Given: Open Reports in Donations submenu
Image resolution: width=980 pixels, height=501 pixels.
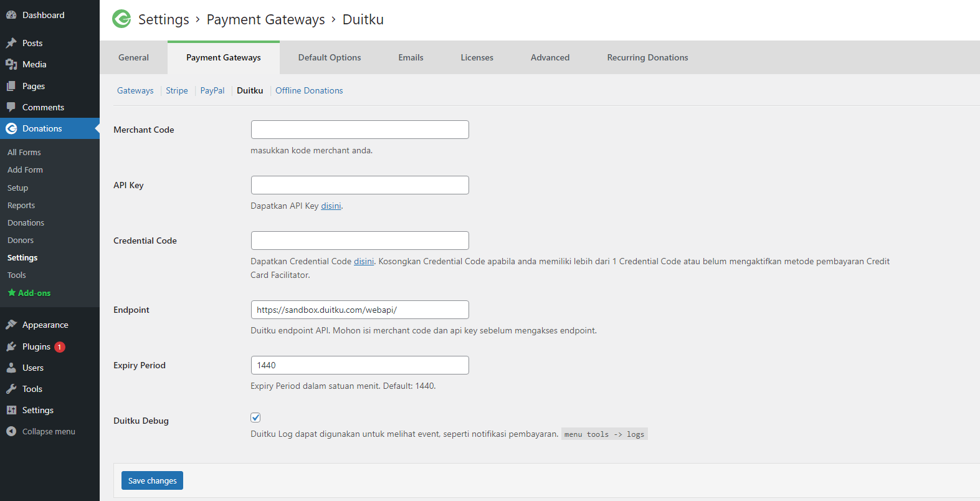Looking at the screenshot, I should 21,205.
